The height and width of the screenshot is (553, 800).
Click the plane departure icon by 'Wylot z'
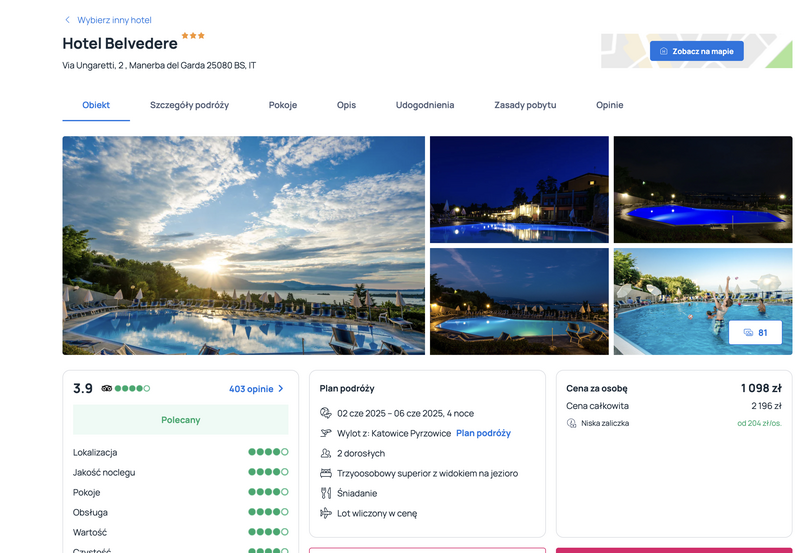tap(326, 433)
